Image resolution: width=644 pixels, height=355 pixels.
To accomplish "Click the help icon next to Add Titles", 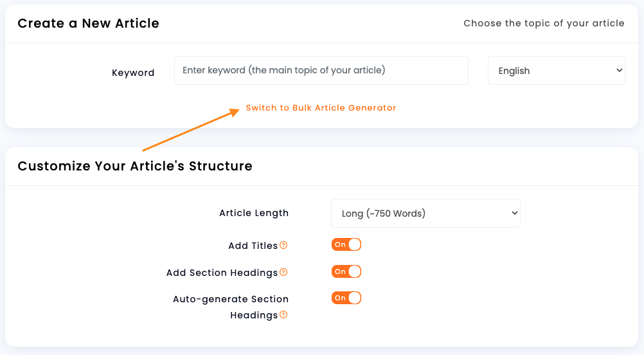I will pyautogui.click(x=283, y=245).
